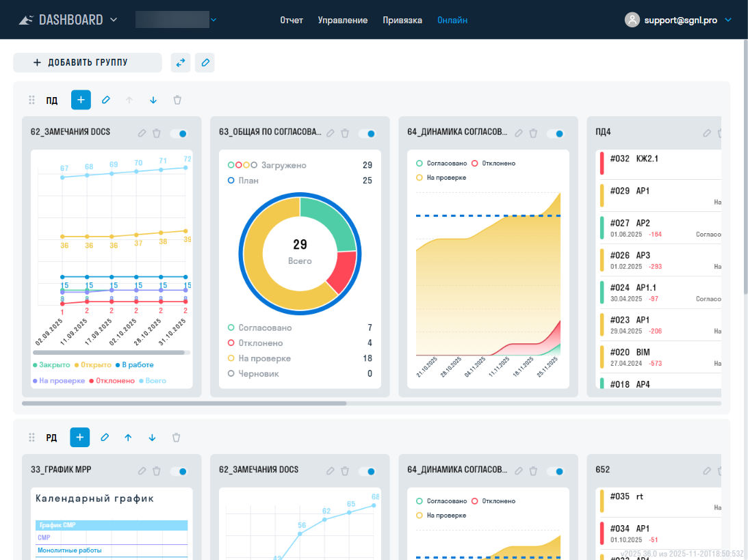Click the pencil edit icon beside swap arrows
Viewport: 748px width, 560px height.
pos(205,63)
